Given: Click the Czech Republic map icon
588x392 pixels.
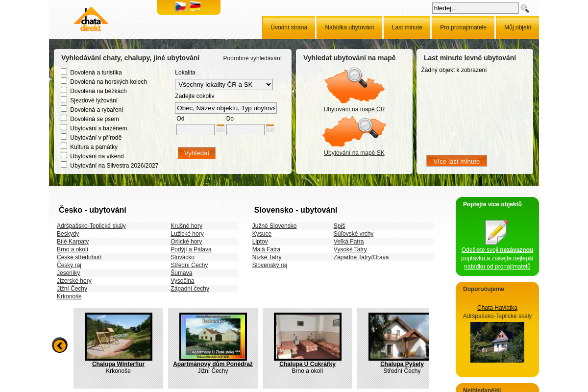Looking at the screenshot, I should click(354, 86).
